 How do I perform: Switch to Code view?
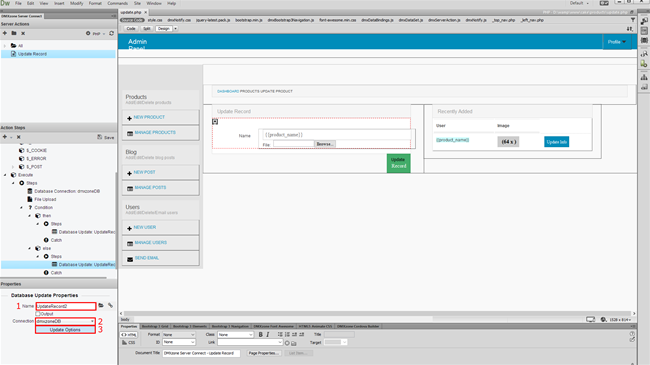[x=131, y=29]
